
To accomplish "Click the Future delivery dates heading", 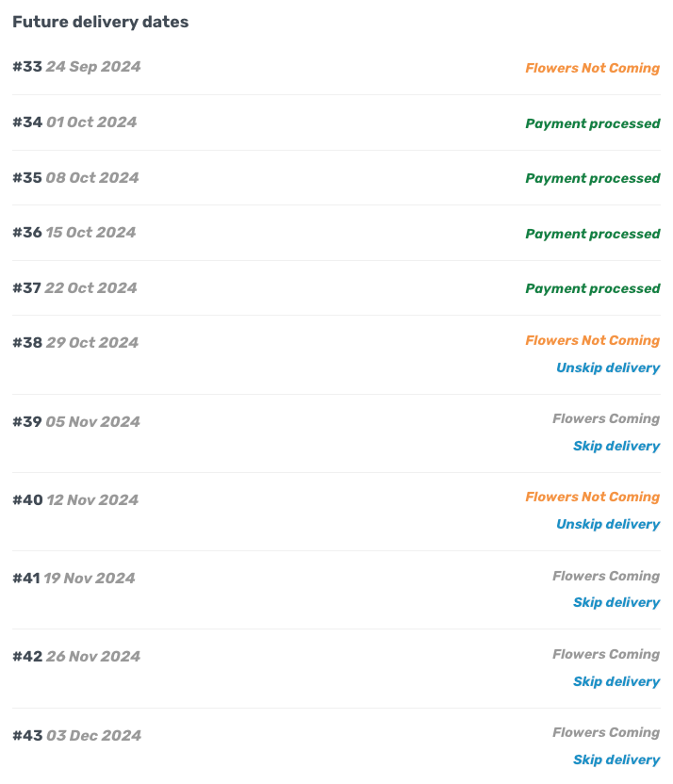I will pos(100,22).
